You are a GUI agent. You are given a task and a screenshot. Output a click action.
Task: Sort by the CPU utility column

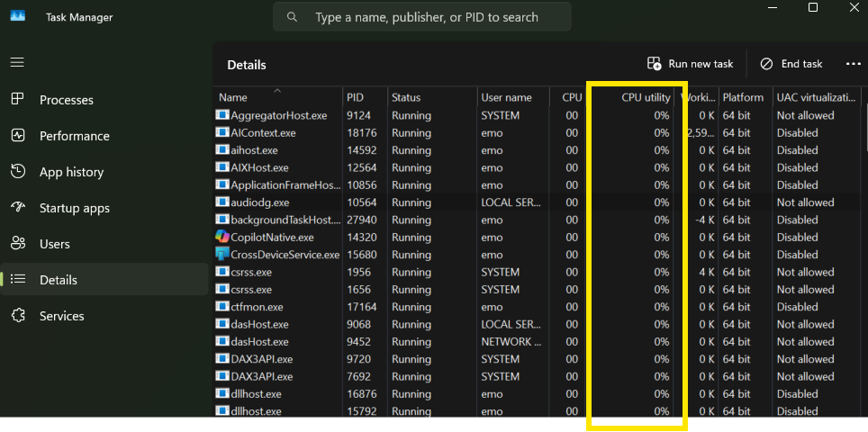645,97
